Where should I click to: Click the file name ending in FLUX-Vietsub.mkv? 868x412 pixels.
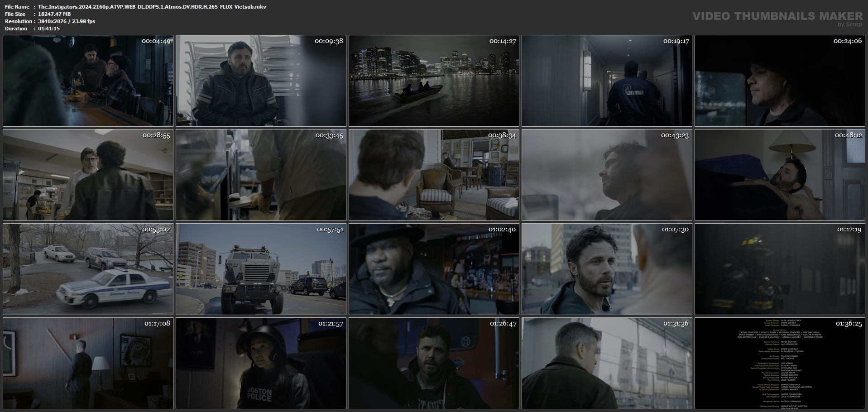click(152, 7)
